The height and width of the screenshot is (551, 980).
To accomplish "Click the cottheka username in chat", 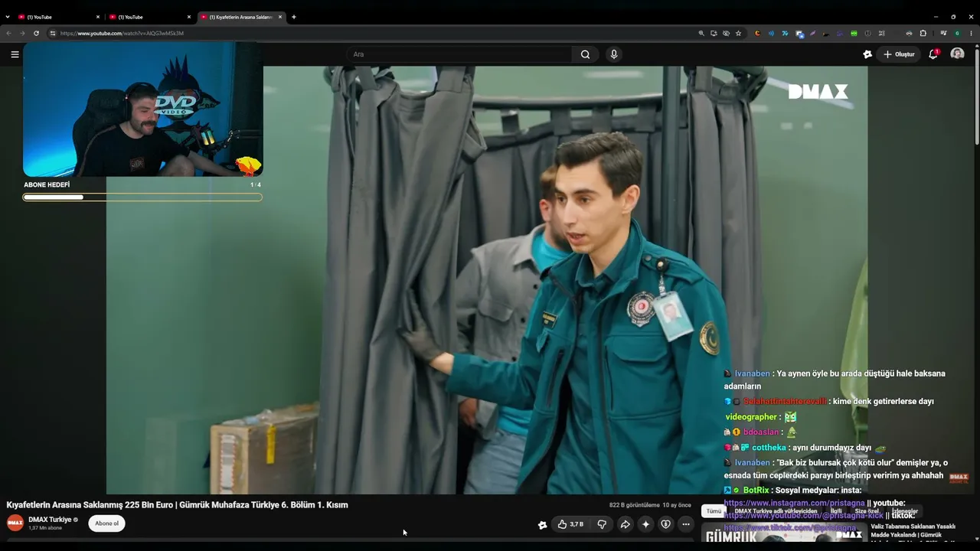I will (769, 448).
